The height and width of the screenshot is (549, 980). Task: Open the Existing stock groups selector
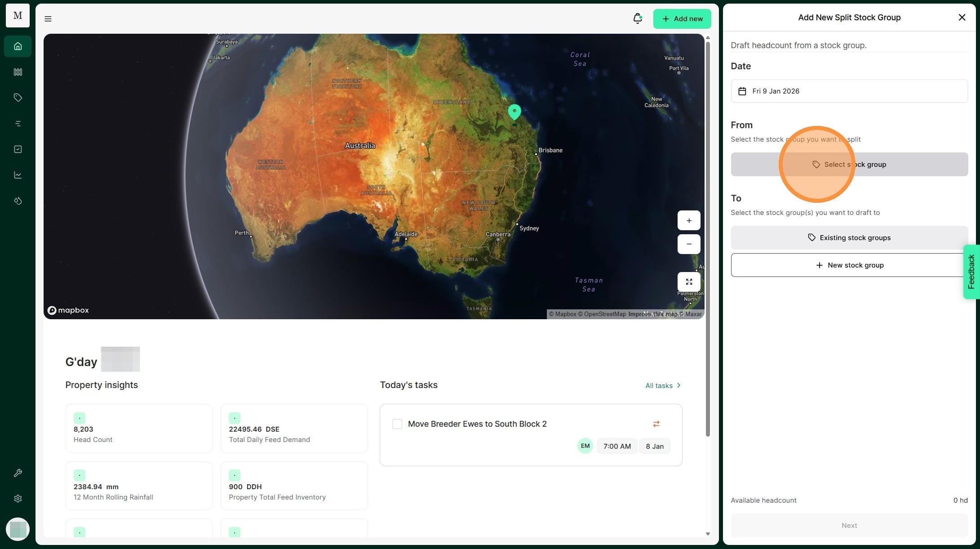tap(849, 238)
